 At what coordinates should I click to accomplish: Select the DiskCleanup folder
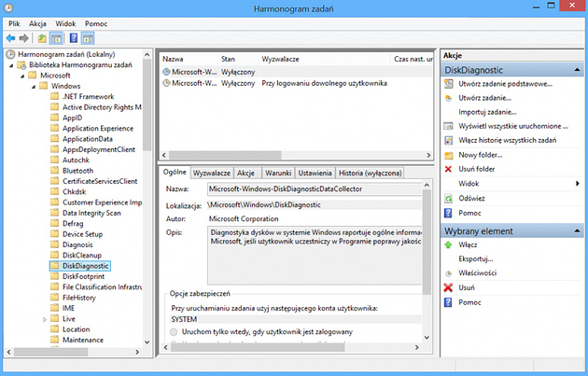pyautogui.click(x=82, y=256)
